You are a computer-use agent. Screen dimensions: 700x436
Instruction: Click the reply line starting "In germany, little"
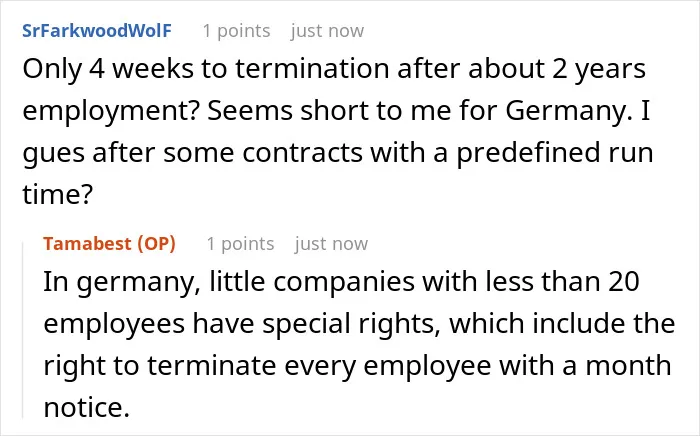[x=342, y=282]
